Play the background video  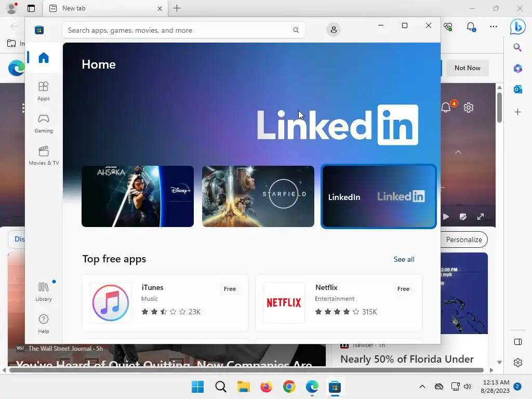[446, 217]
